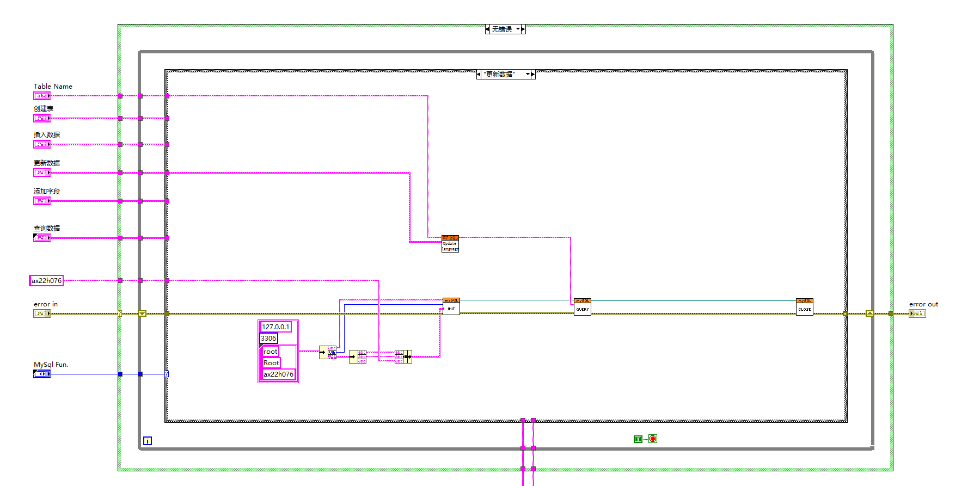The width and height of the screenshot is (980, 486).
Task: Click the error output tunnel on the outer case structure
Action: click(x=891, y=313)
